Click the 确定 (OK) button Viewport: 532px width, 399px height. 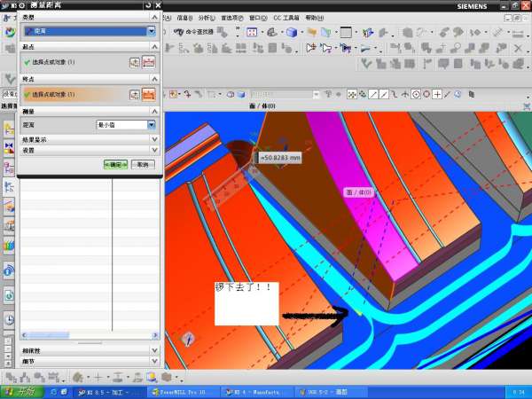coord(115,165)
